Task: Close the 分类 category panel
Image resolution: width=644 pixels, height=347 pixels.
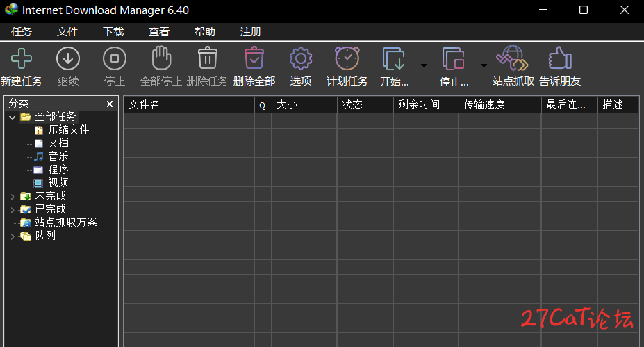Action: click(x=110, y=104)
